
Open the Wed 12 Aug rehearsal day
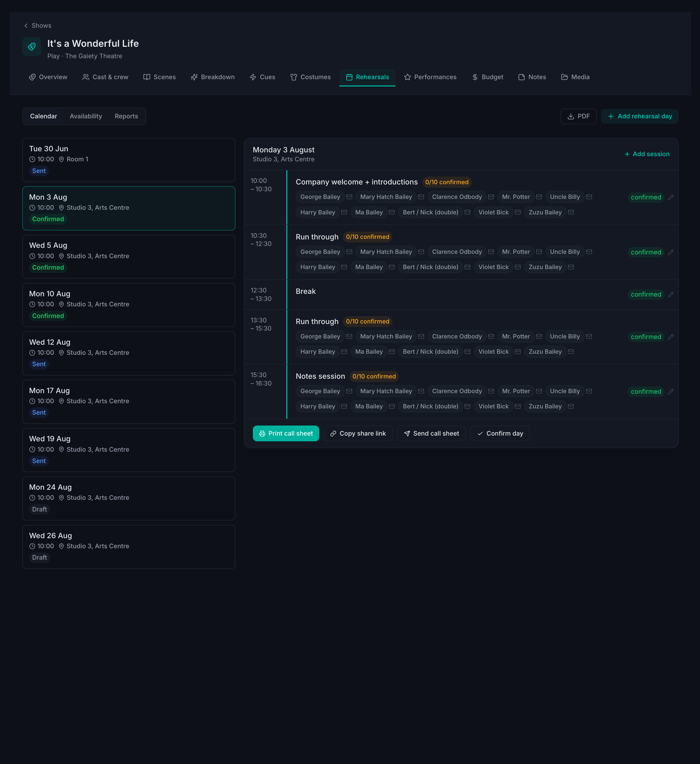(129, 353)
